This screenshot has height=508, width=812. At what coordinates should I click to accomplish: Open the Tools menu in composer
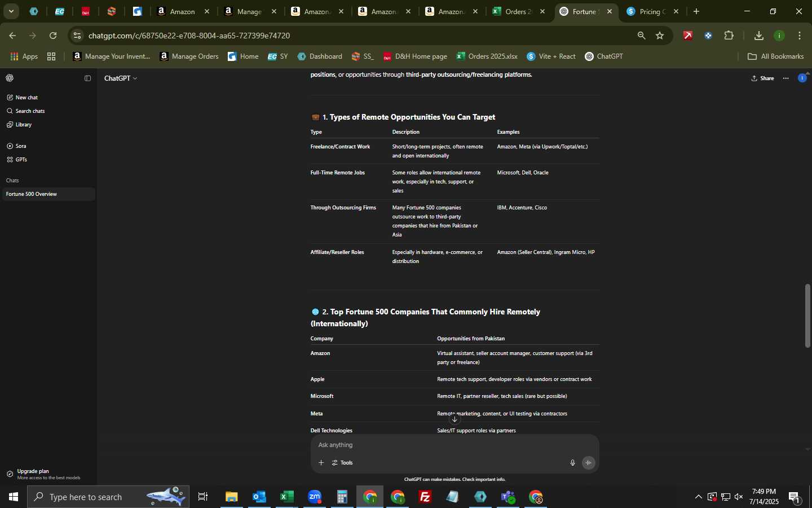click(x=342, y=463)
